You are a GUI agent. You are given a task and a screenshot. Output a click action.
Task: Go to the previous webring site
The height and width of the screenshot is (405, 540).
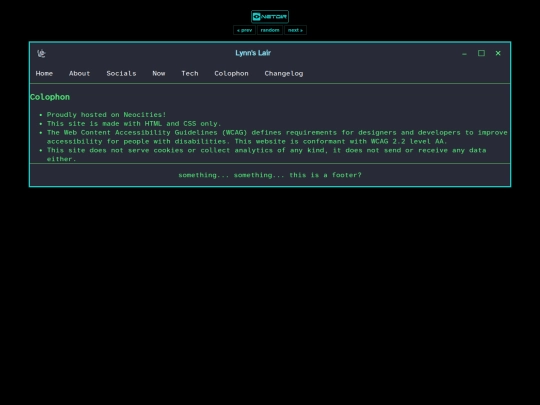pyautogui.click(x=244, y=30)
